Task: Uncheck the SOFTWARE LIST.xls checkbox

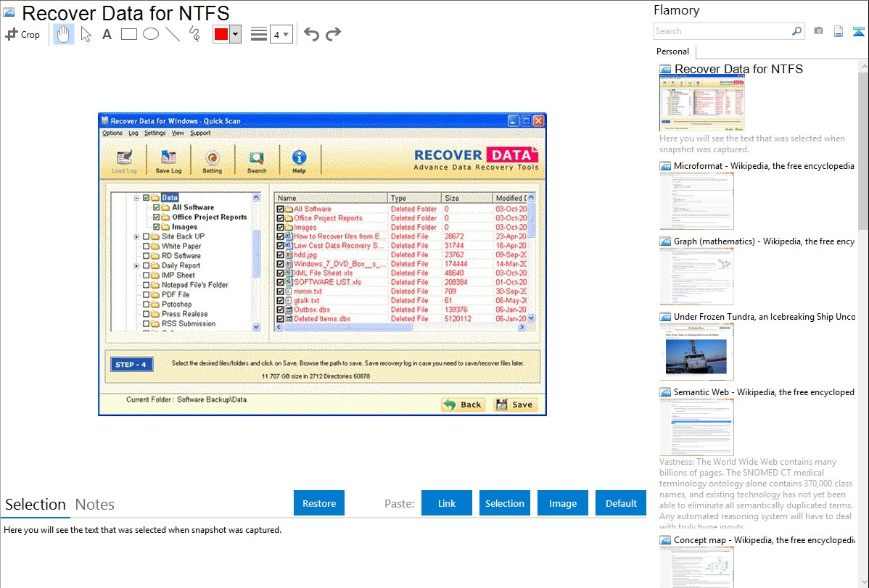Action: click(x=281, y=282)
